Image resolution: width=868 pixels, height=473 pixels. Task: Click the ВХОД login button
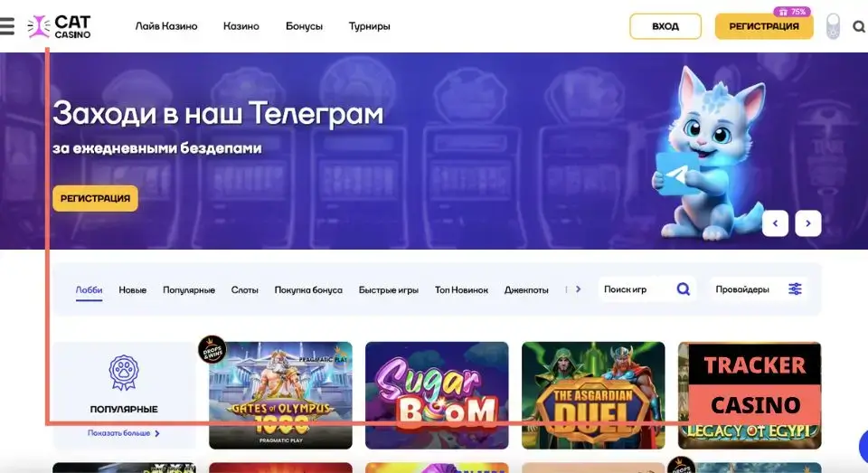[x=665, y=26]
